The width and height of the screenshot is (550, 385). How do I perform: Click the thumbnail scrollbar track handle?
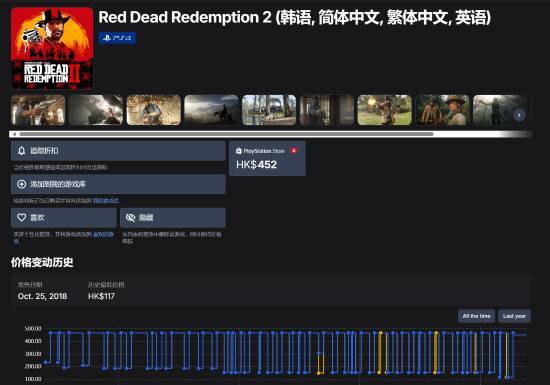pos(227,134)
